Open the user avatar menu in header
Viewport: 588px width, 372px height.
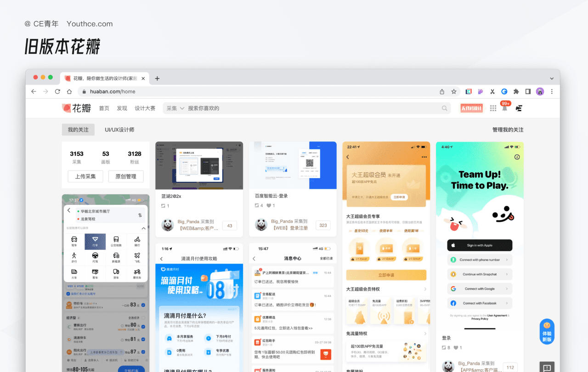click(x=519, y=108)
